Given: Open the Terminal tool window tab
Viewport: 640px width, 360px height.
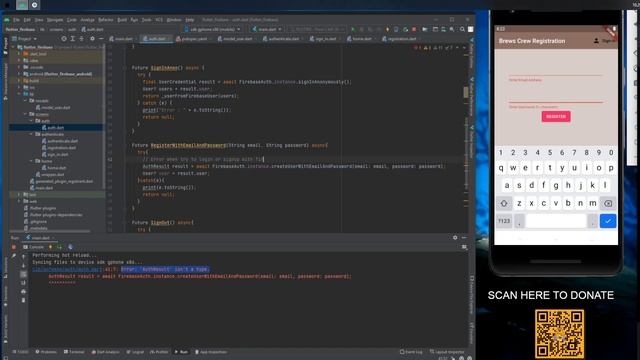Looking at the screenshot, I should click(74, 352).
